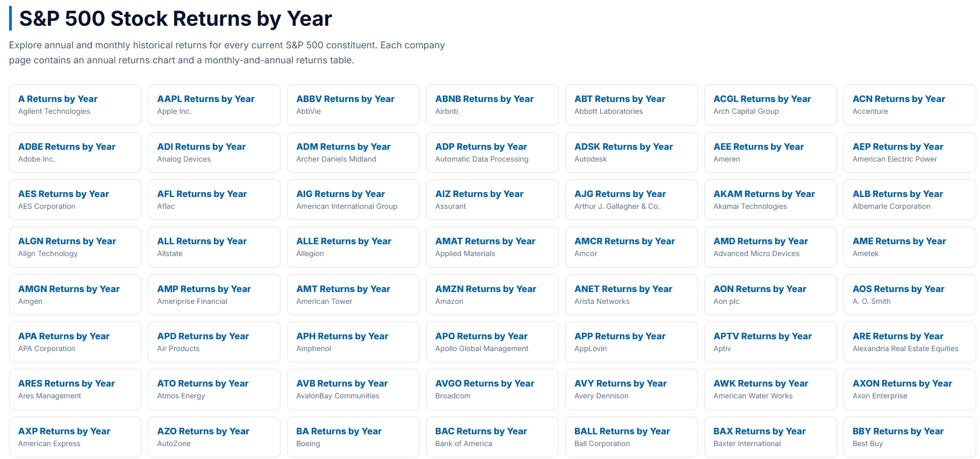This screenshot has height=459, width=980.
Task: Open BBY Returns by Year
Action: pyautogui.click(x=910, y=437)
